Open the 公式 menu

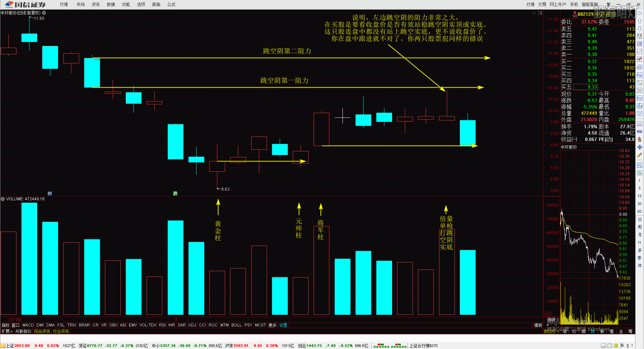[x=171, y=4]
